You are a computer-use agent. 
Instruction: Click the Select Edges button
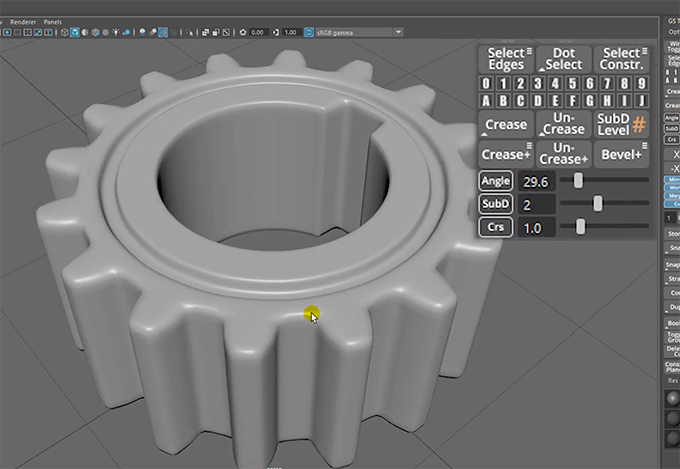coord(506,59)
